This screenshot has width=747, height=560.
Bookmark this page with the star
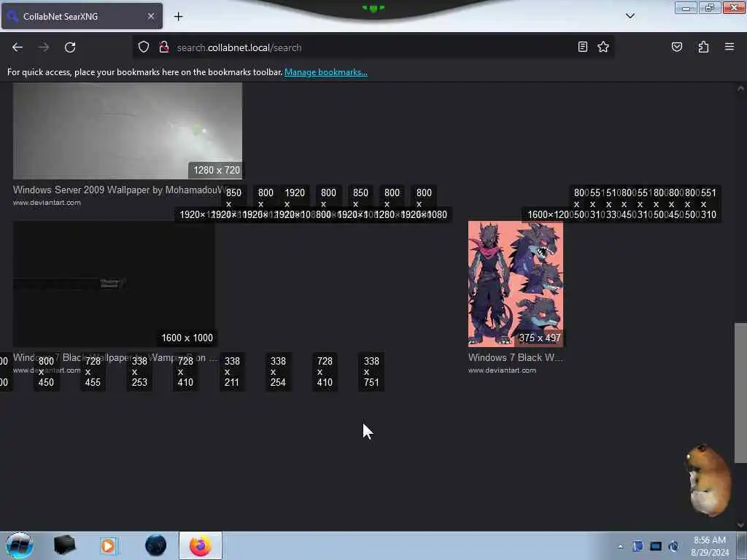[x=603, y=47]
